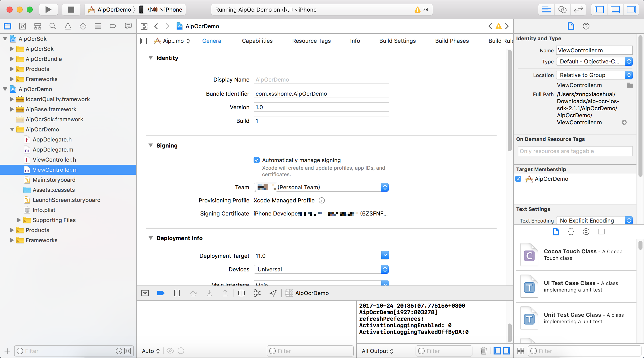The width and height of the screenshot is (644, 358).
Task: Hide the debug area with toolbar button
Action: [x=145, y=293]
